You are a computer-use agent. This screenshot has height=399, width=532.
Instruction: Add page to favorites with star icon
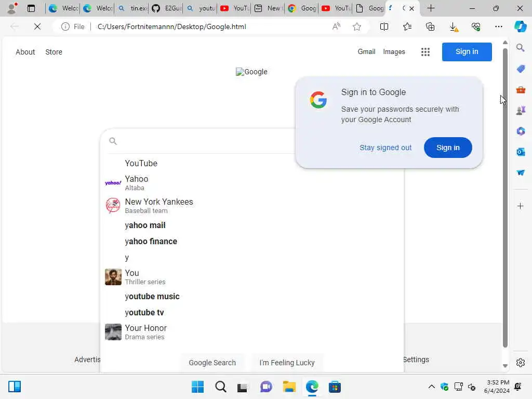click(356, 26)
